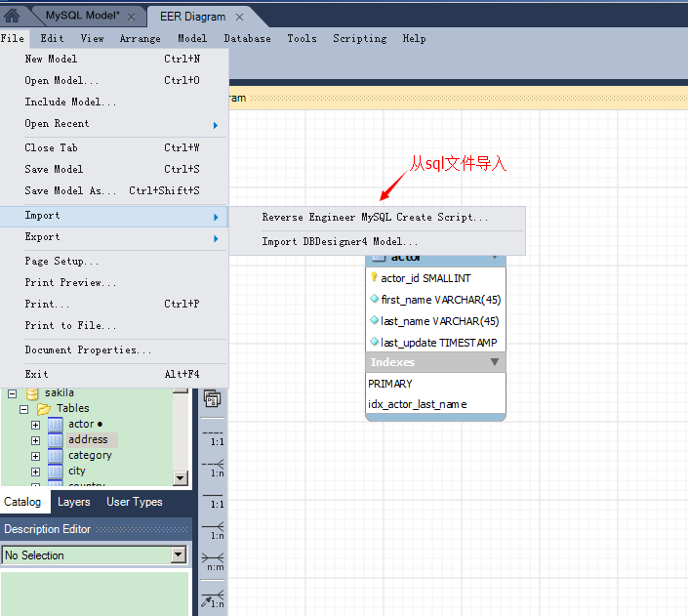Viewport: 688px width, 616px height.
Task: Choose Open Model... menu entry
Action: tap(114, 80)
